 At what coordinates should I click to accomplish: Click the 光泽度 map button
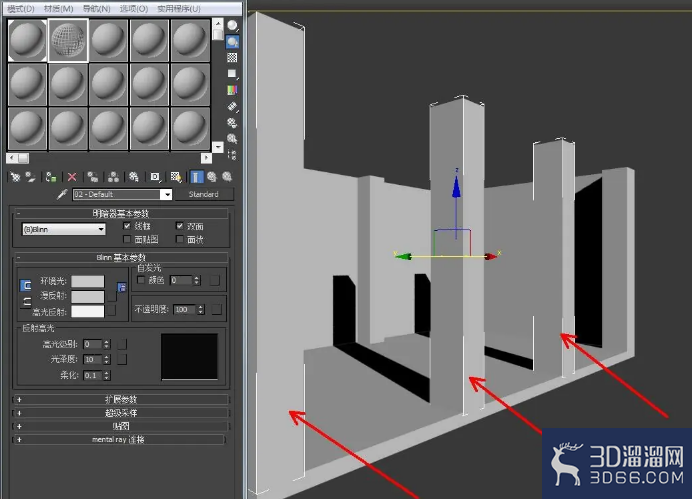point(122,359)
